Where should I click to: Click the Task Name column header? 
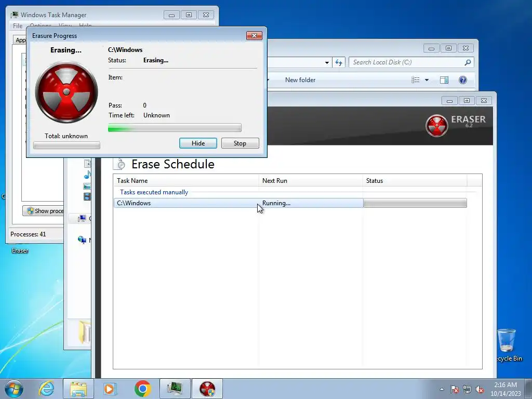(187, 180)
